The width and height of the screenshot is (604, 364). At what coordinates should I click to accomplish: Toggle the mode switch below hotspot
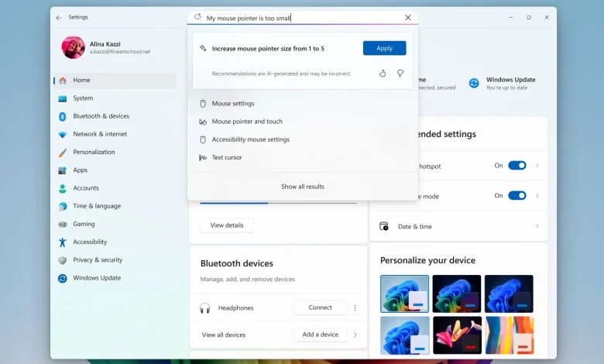pyautogui.click(x=517, y=196)
